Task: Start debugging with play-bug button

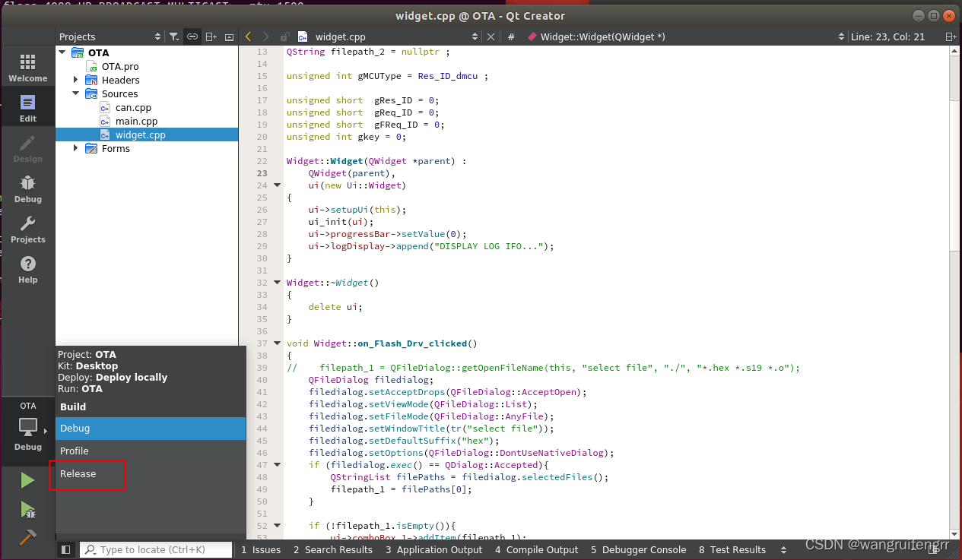Action: coord(27,510)
